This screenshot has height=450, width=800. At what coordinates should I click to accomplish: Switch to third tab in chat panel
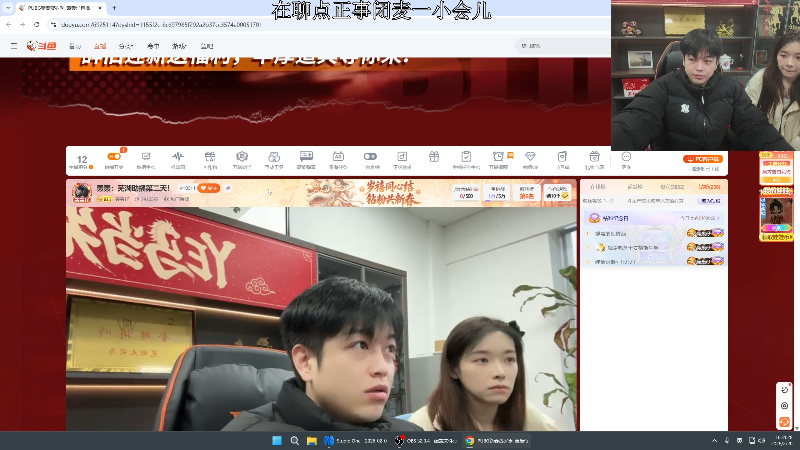pos(672,187)
